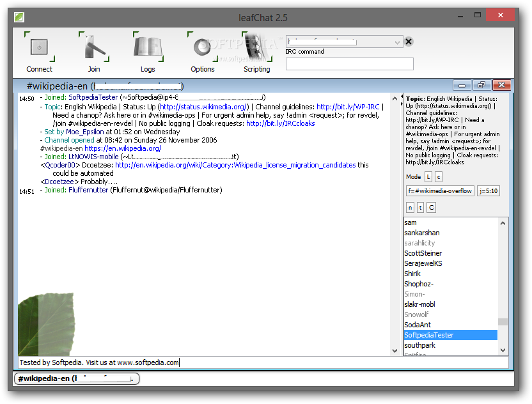532x404 pixels.
Task: Click the chat area scroll up arrow
Action: [x=395, y=98]
